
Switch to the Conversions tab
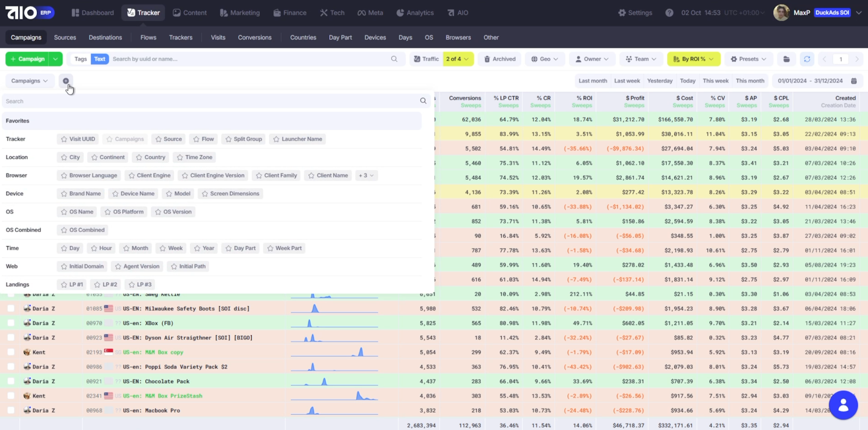pyautogui.click(x=254, y=37)
